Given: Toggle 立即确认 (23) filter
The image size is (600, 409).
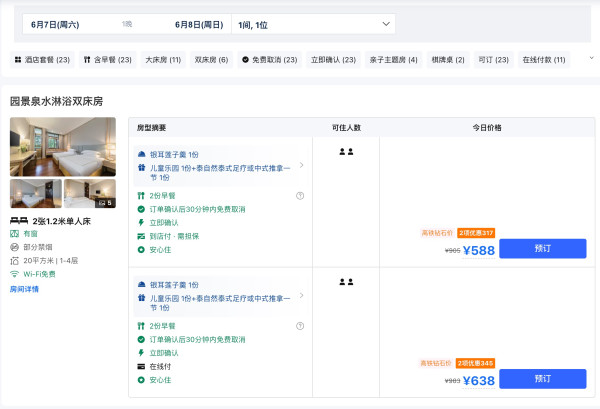Looking at the screenshot, I should tap(333, 60).
